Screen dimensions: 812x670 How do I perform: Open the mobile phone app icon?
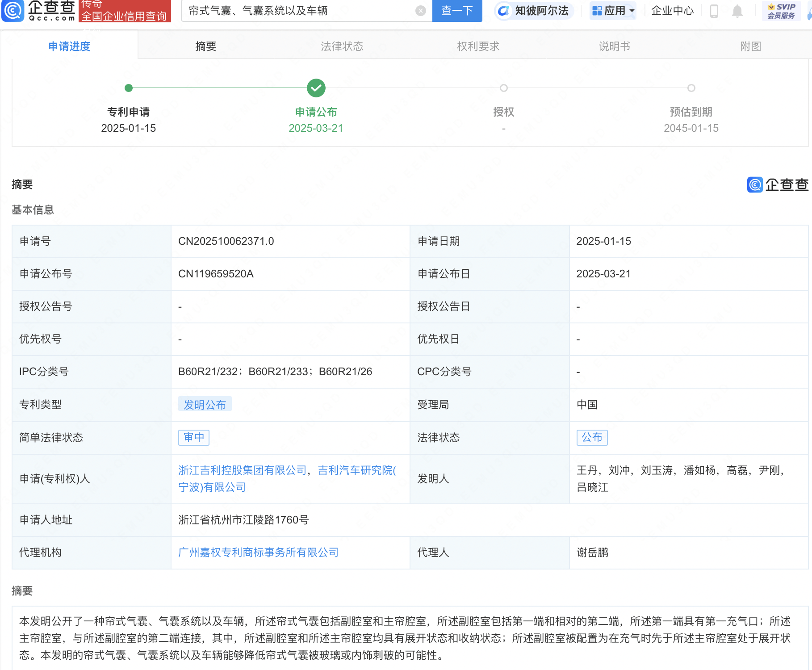[x=714, y=11]
